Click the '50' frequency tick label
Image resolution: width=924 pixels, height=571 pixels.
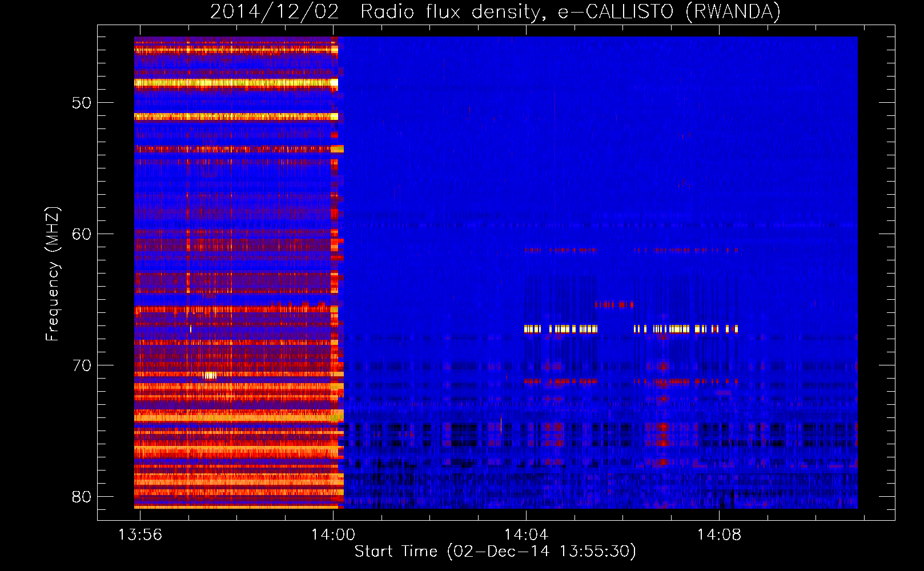click(x=82, y=103)
